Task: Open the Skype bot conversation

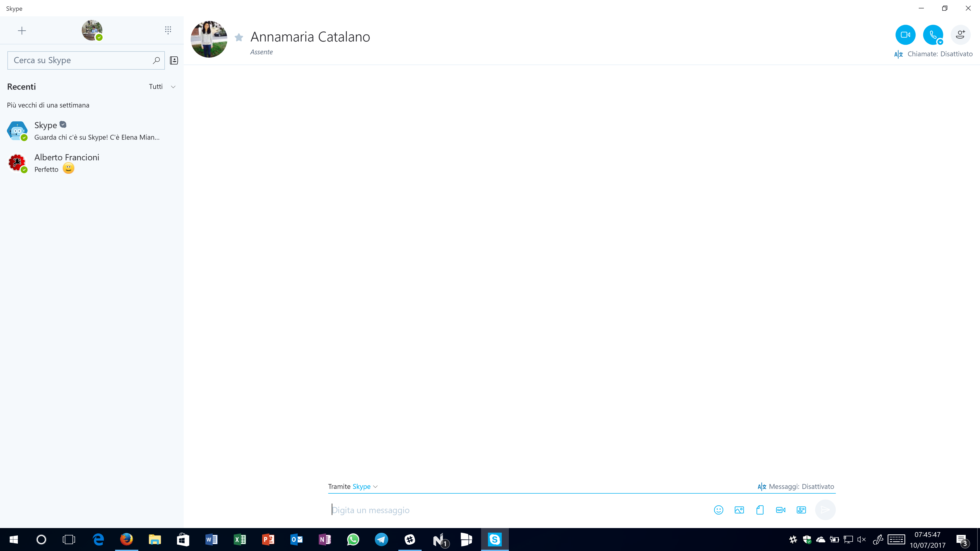Action: [92, 131]
